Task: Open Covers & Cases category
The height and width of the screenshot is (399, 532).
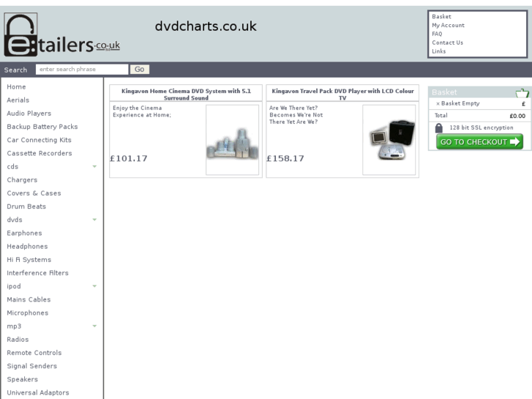Action: coord(34,193)
